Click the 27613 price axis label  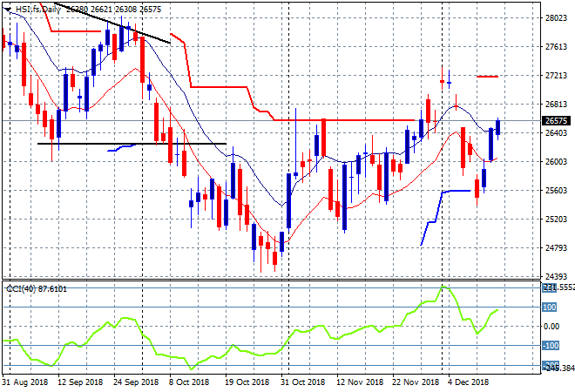pos(556,46)
